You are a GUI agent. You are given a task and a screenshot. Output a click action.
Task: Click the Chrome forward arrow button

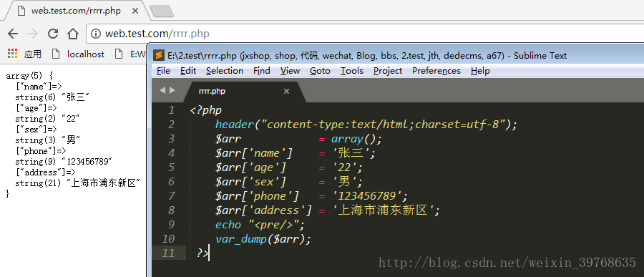(x=33, y=34)
